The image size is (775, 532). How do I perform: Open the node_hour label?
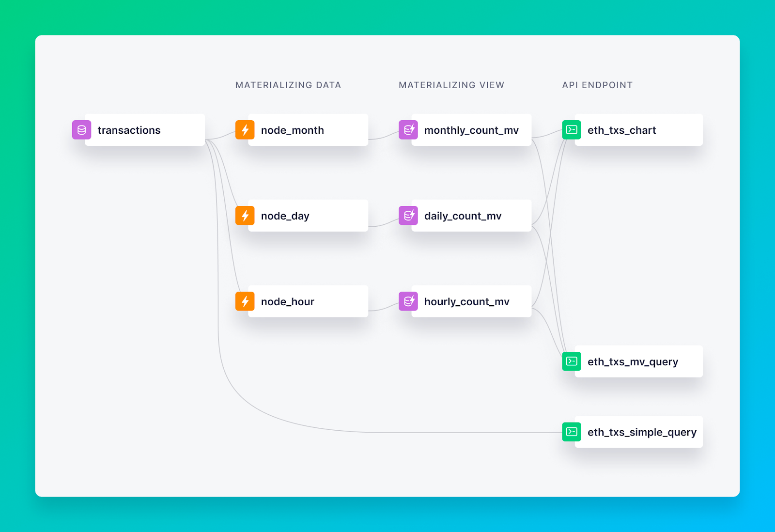point(287,302)
